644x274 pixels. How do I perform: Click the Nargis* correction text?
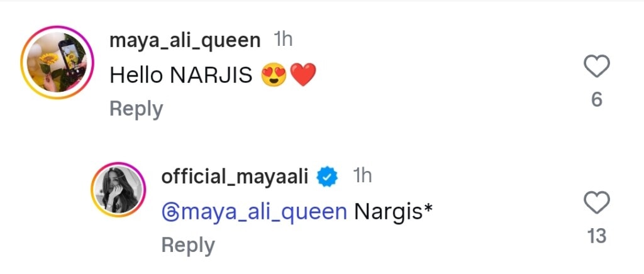393,212
